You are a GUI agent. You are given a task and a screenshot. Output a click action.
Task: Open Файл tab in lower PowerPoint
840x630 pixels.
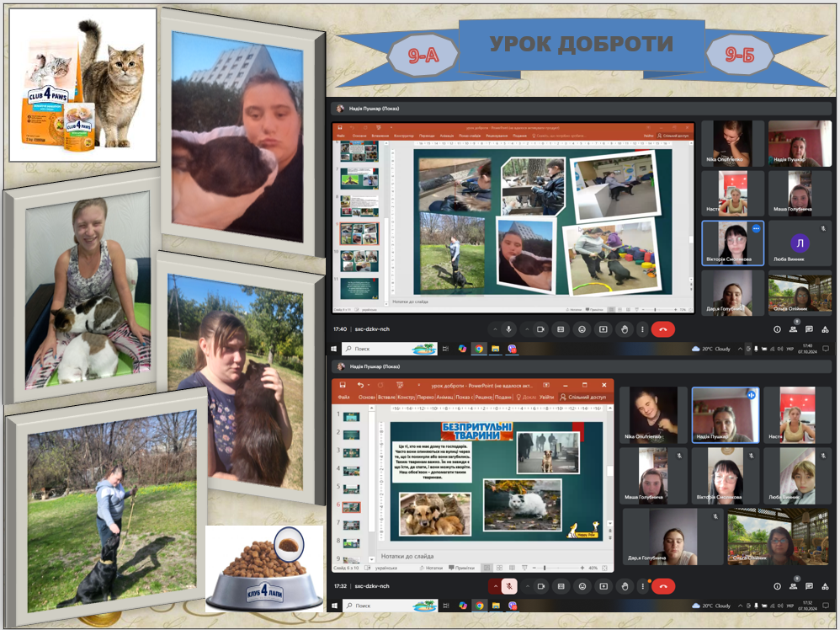pyautogui.click(x=344, y=398)
